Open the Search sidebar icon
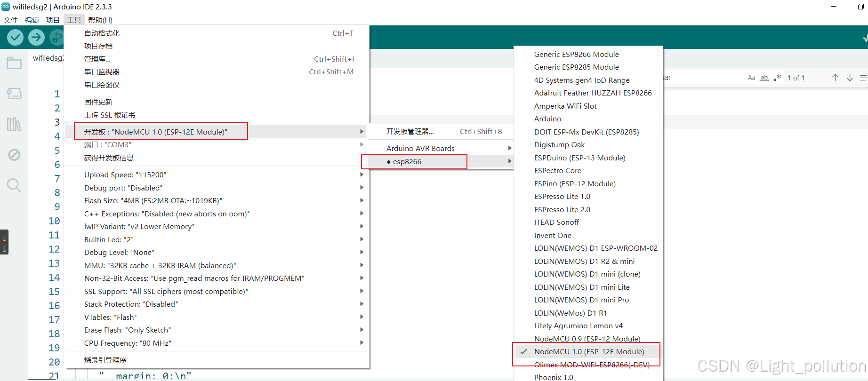 14,185
